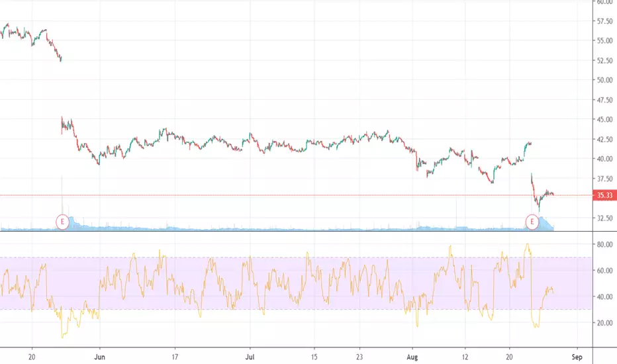617x364 pixels.
Task: Click the 55.00 price axis label
Action: 604,40
